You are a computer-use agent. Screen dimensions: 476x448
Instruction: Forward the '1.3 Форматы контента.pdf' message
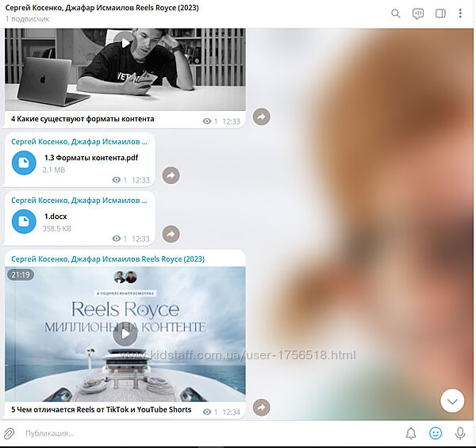tap(171, 175)
